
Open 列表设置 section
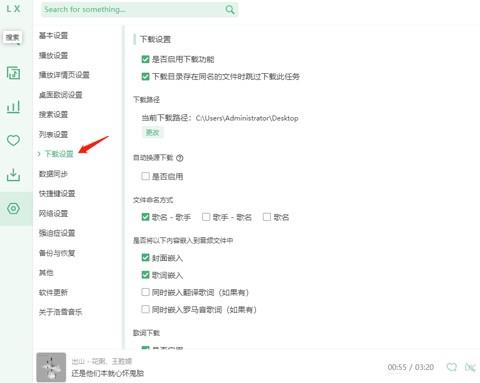click(53, 134)
